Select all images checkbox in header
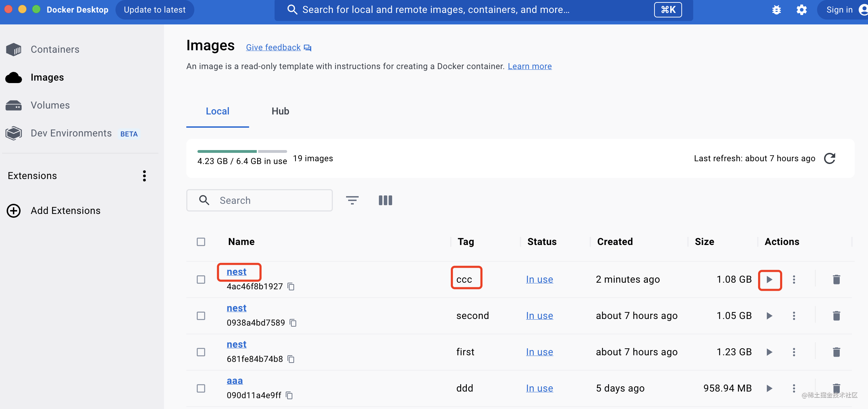 pos(201,242)
